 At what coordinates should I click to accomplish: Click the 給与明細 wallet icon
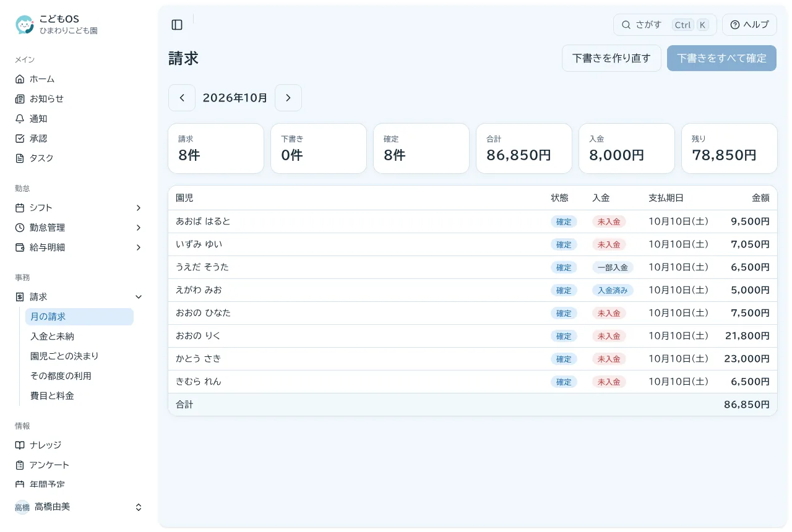(x=20, y=247)
